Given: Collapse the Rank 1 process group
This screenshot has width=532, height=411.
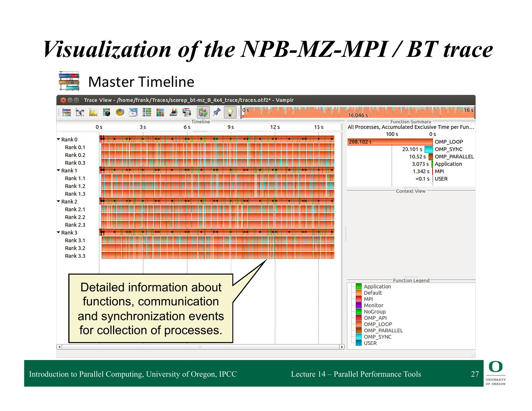Looking at the screenshot, I should click(58, 170).
